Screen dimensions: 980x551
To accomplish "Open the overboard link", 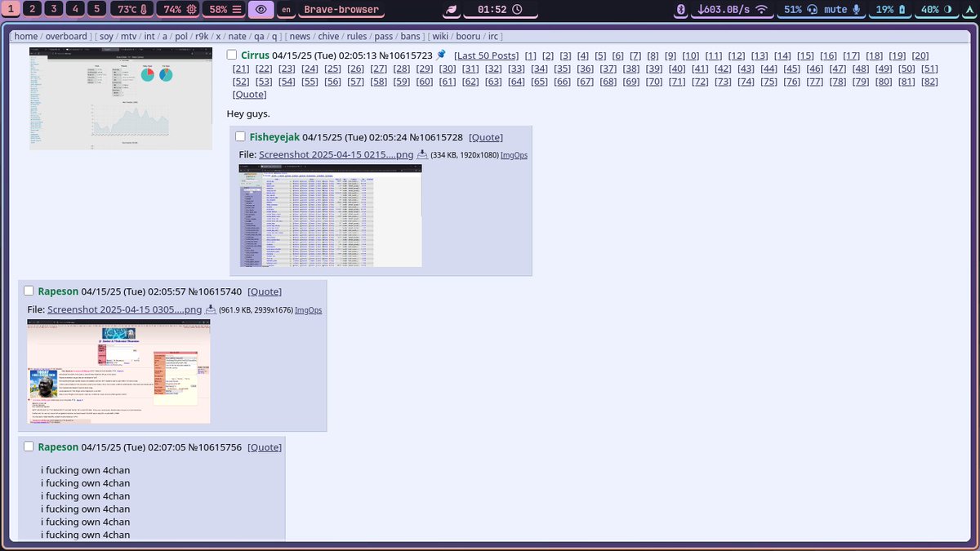I will 66,37.
